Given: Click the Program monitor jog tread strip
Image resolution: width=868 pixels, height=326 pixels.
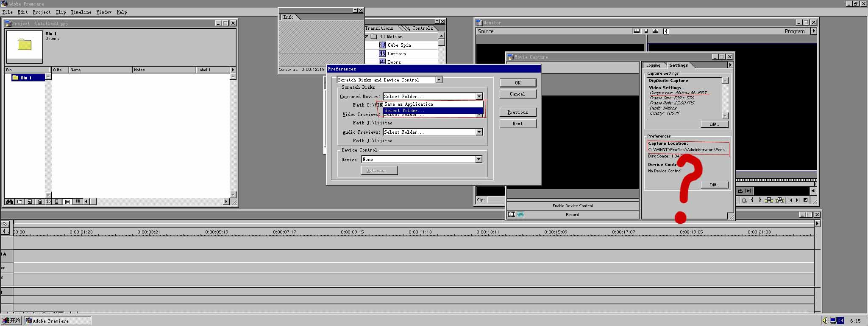Looking at the screenshot, I should tap(776, 180).
